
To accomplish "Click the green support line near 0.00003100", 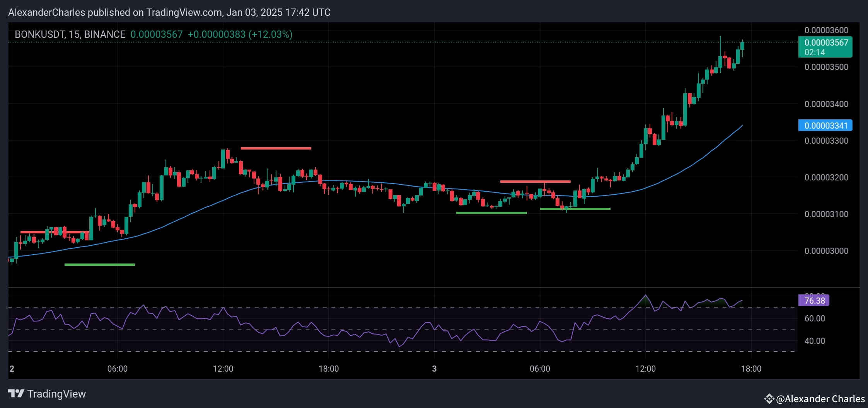I will 492,212.
